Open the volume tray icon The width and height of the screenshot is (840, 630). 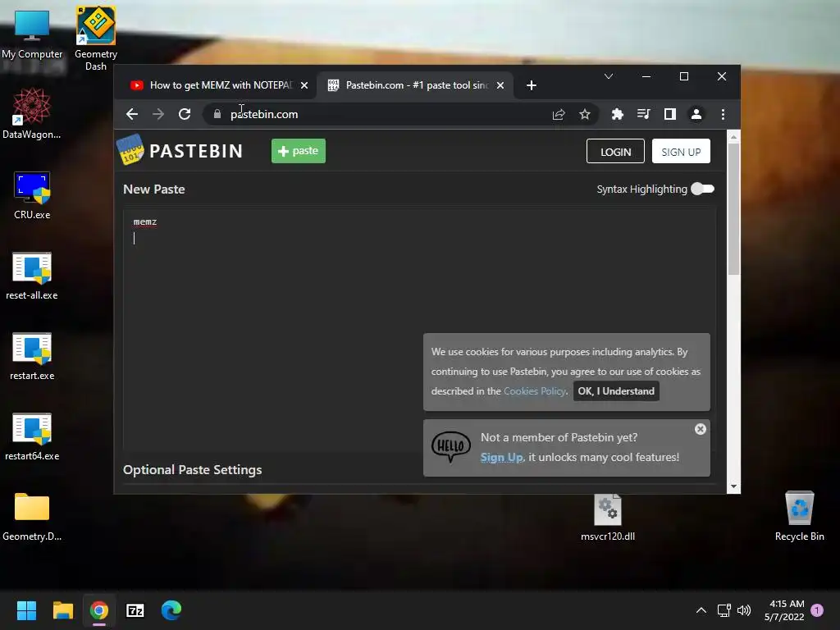coord(743,610)
